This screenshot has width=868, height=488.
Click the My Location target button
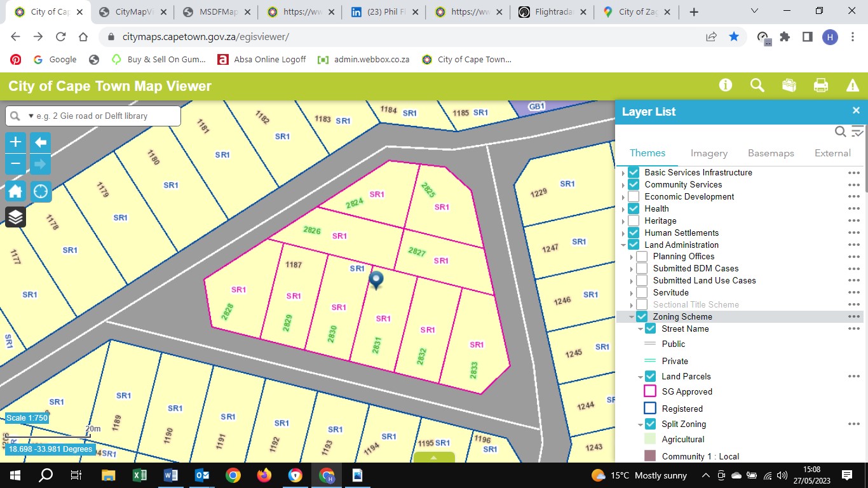[x=41, y=191]
